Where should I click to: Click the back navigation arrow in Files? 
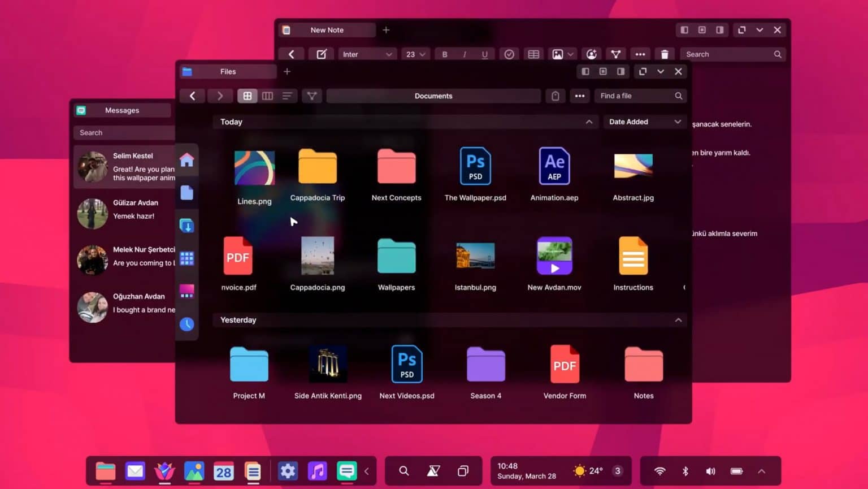(192, 96)
